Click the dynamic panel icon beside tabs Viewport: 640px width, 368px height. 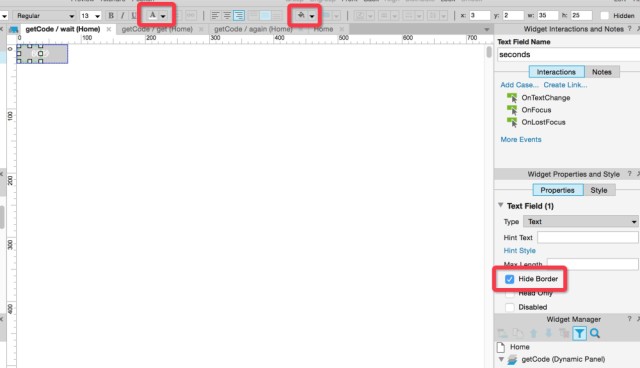point(13,29)
